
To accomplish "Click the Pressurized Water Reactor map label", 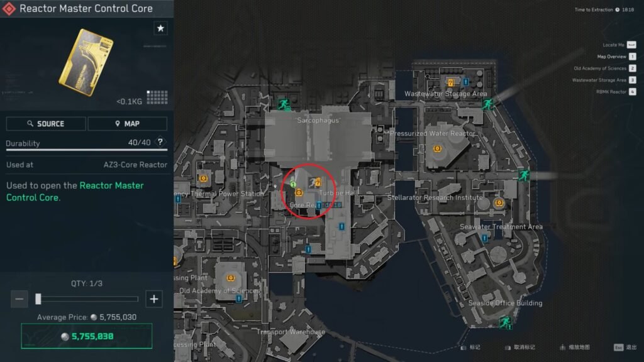I will (x=433, y=133).
